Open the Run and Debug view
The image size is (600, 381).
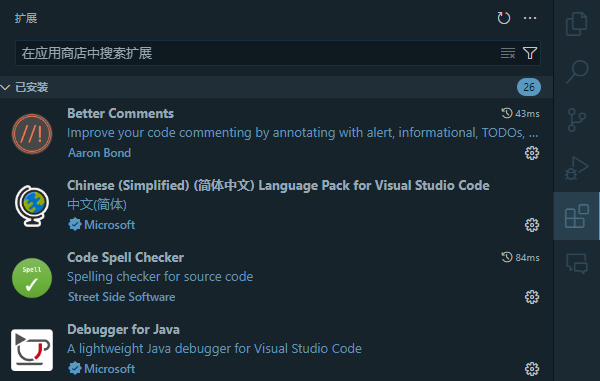(x=577, y=168)
